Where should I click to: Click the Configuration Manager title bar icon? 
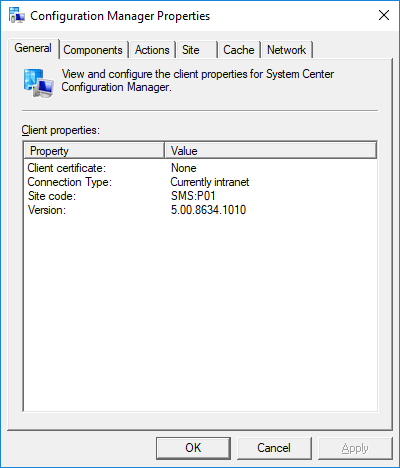point(17,16)
